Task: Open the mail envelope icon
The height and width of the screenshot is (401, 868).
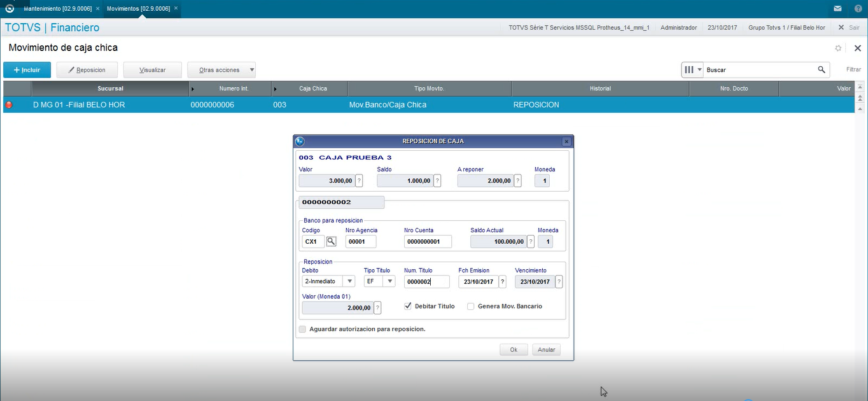Action: click(838, 9)
